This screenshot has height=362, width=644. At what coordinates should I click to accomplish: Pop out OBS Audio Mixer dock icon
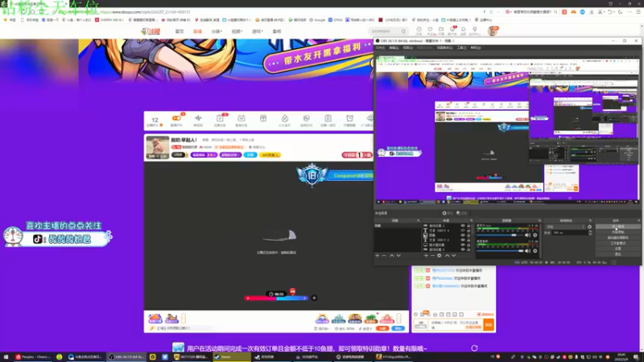(x=539, y=220)
